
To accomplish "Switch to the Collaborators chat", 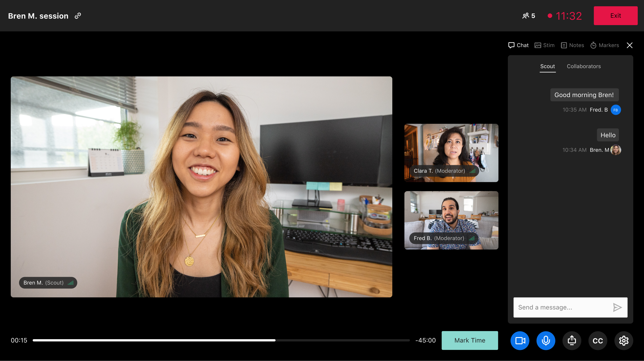I will pos(584,66).
